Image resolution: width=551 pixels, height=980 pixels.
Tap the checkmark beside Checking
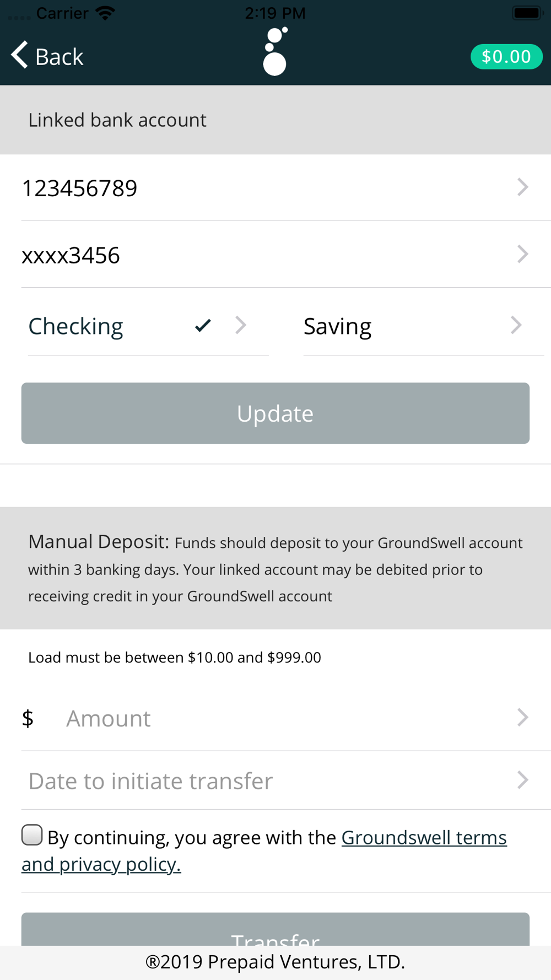coord(203,326)
